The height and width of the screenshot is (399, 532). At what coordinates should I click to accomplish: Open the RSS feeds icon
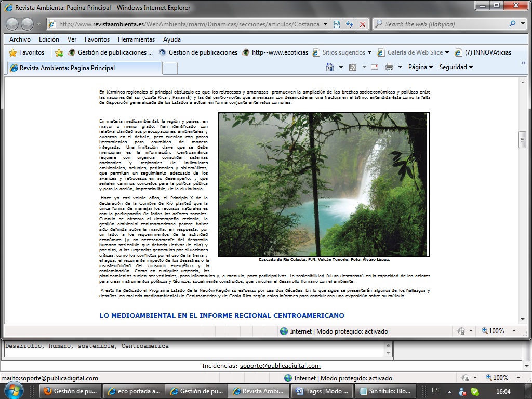point(353,67)
